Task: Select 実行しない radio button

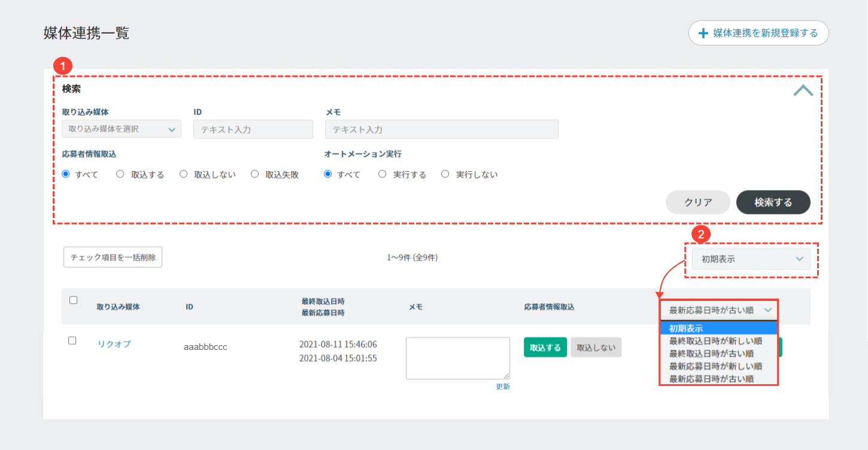Action: [445, 174]
